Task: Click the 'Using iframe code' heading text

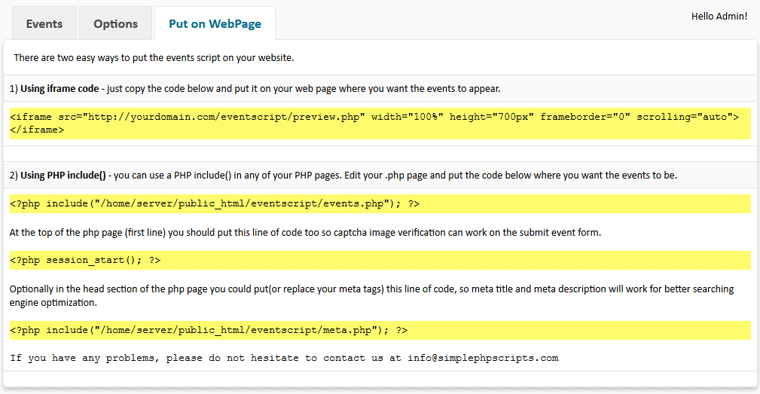Action: pos(59,89)
